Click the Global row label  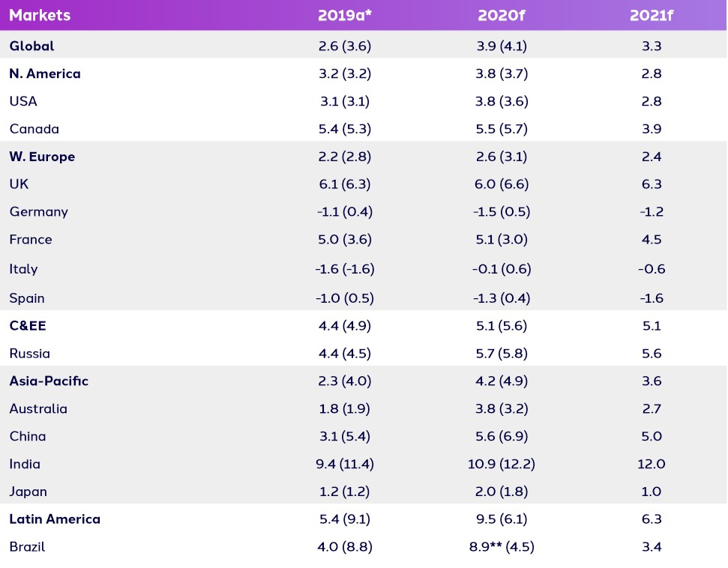(x=31, y=46)
